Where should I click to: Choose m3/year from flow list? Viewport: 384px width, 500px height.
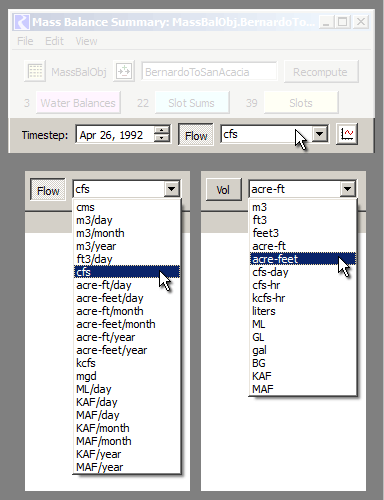click(127, 246)
